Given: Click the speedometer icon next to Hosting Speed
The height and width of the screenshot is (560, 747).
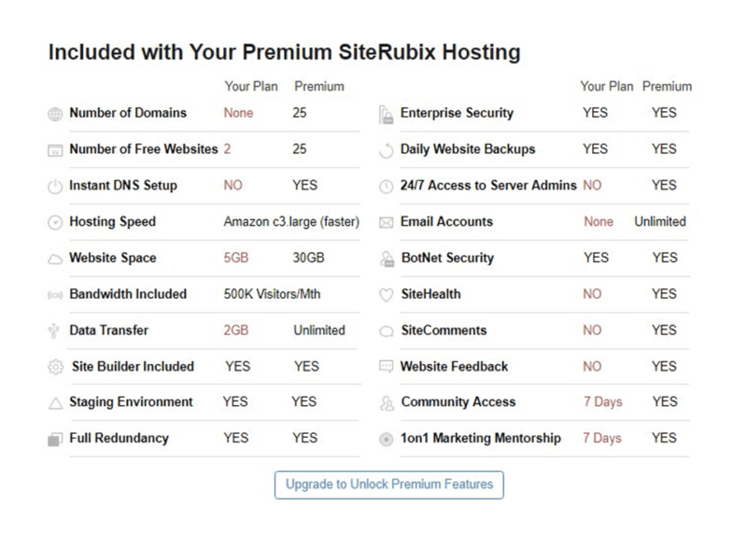Looking at the screenshot, I should [55, 222].
